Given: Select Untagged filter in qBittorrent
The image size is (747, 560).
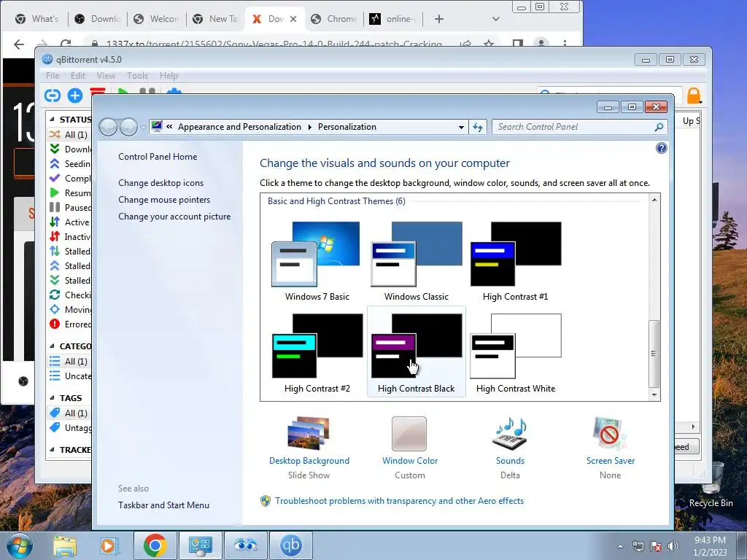Looking at the screenshot, I should 69,427.
